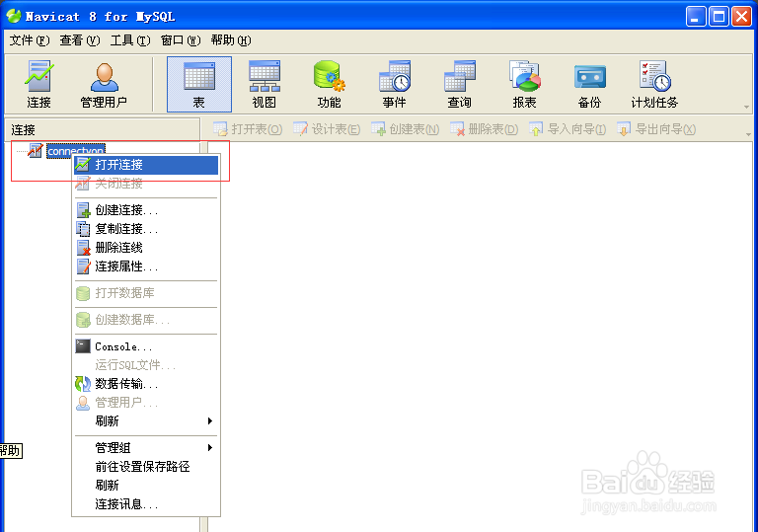Open 管理用户 (Manage Users) from toolbar
Screen dimensions: 758x532
click(104, 85)
